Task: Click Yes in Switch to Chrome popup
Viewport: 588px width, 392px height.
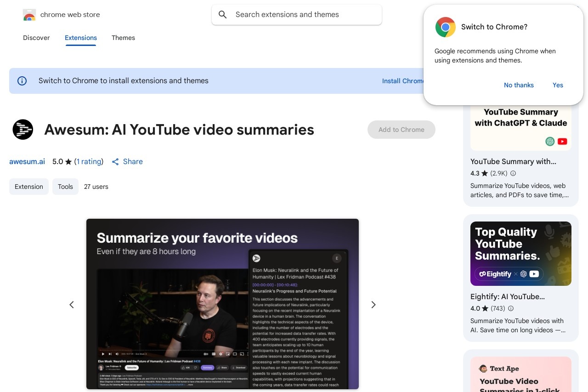Action: (x=558, y=85)
